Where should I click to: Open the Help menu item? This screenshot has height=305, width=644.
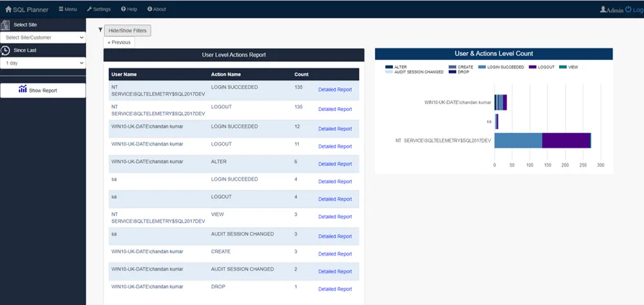(x=129, y=9)
